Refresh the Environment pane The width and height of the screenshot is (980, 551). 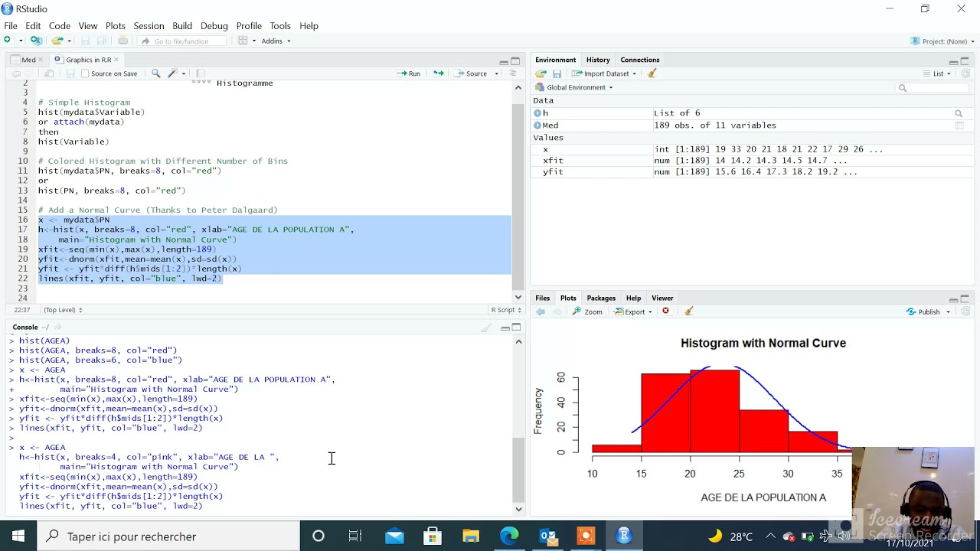click(965, 73)
